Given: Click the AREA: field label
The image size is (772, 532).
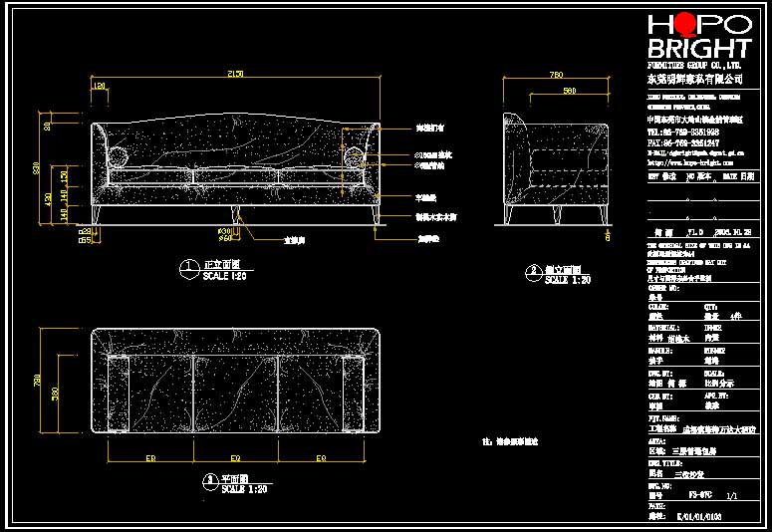Looking at the screenshot, I should (x=656, y=441).
